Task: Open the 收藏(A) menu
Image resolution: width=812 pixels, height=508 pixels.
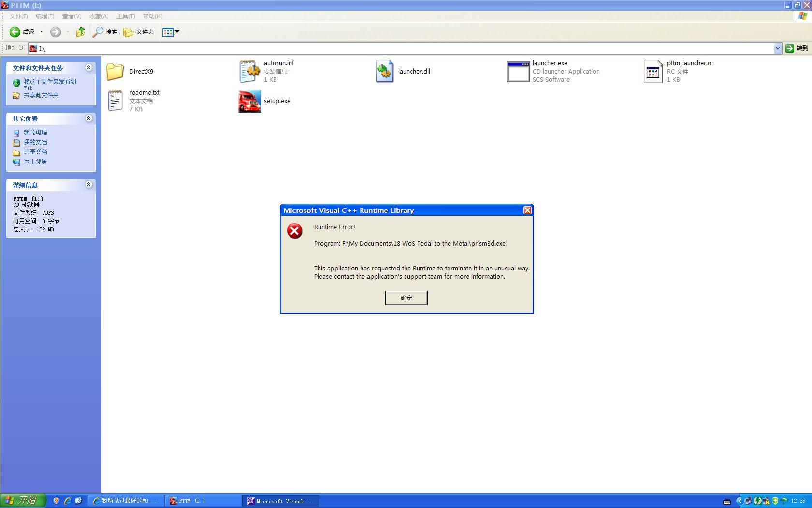Action: click(99, 16)
